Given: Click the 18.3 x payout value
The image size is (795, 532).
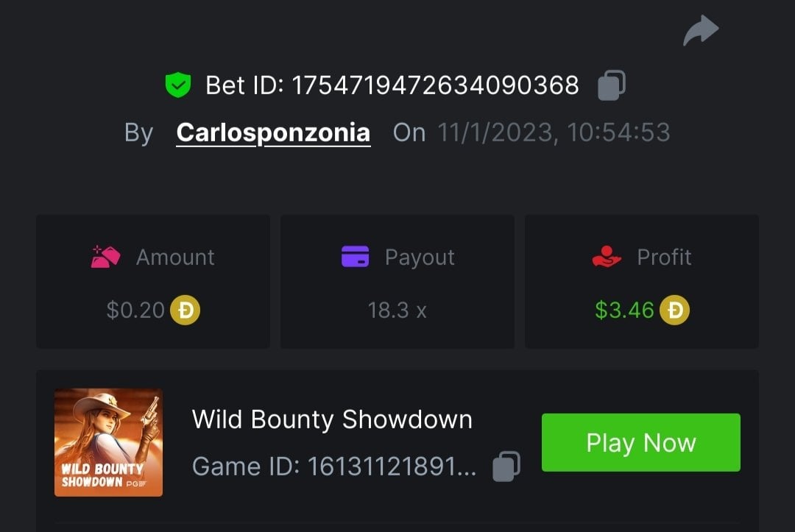Looking at the screenshot, I should [x=397, y=310].
